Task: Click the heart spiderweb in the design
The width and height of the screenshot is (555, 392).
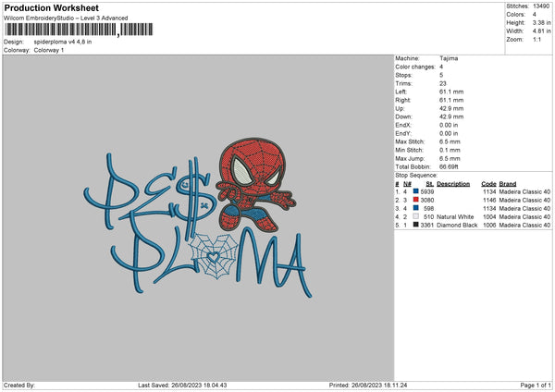Action: point(214,256)
